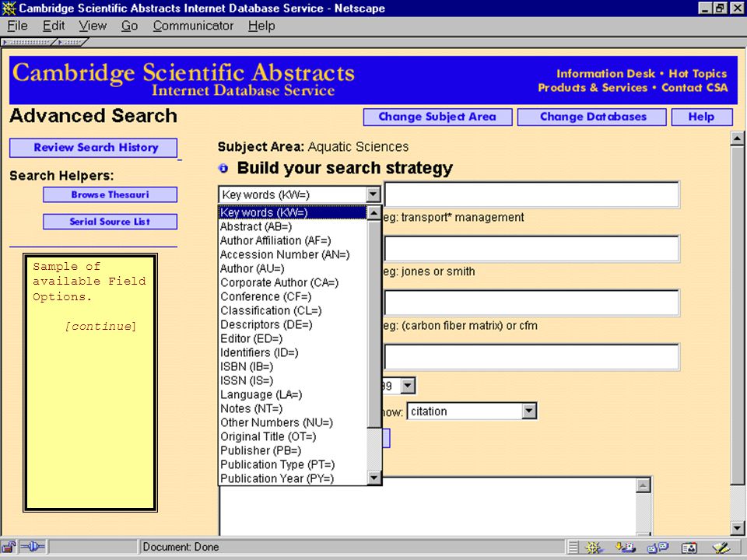Pick Conference (CF=) from the field list
This screenshot has height=560, width=747.
(x=293, y=296)
